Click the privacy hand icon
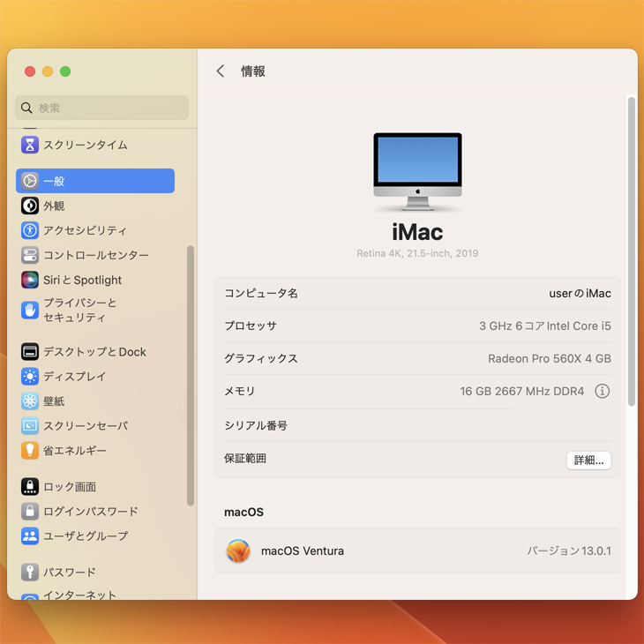Image resolution: width=644 pixels, height=644 pixels. point(30,310)
